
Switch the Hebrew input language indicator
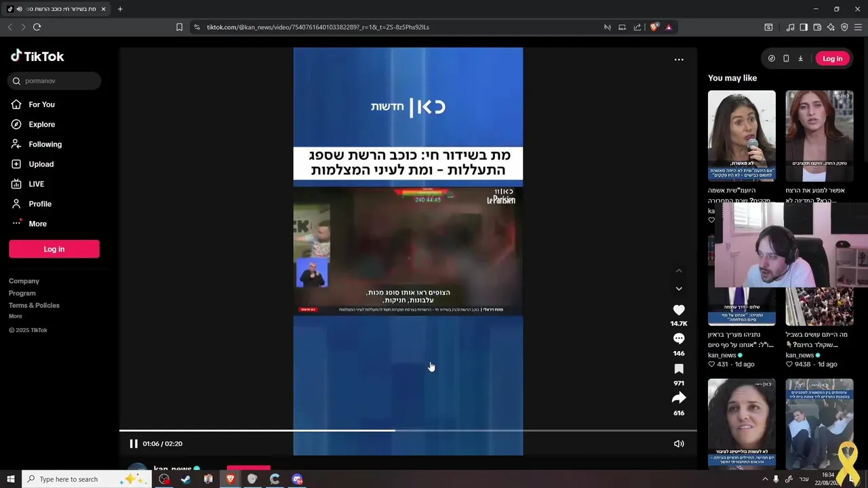coord(804,479)
